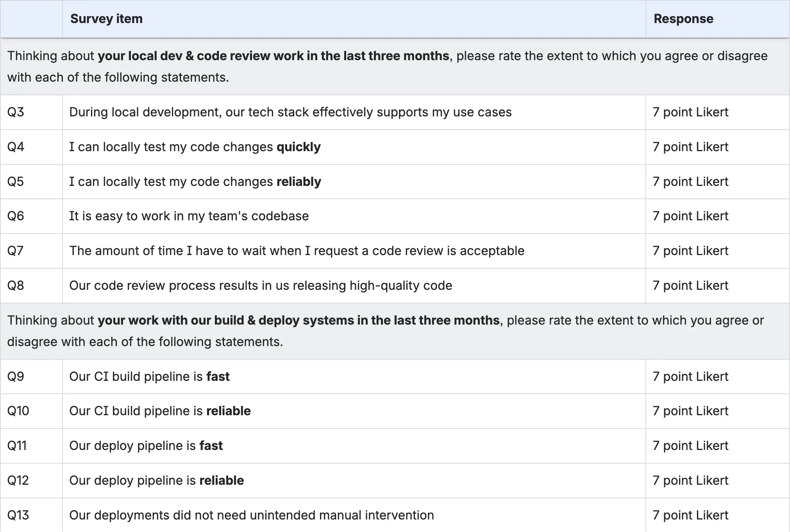Click the "Response" column header
The width and height of the screenshot is (790, 532).
click(683, 19)
